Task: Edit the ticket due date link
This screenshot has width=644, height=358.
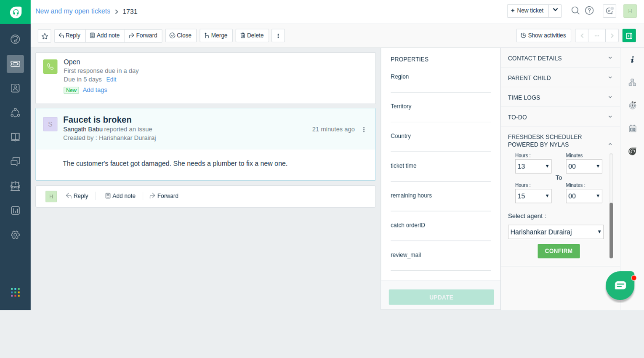Action: [111, 79]
